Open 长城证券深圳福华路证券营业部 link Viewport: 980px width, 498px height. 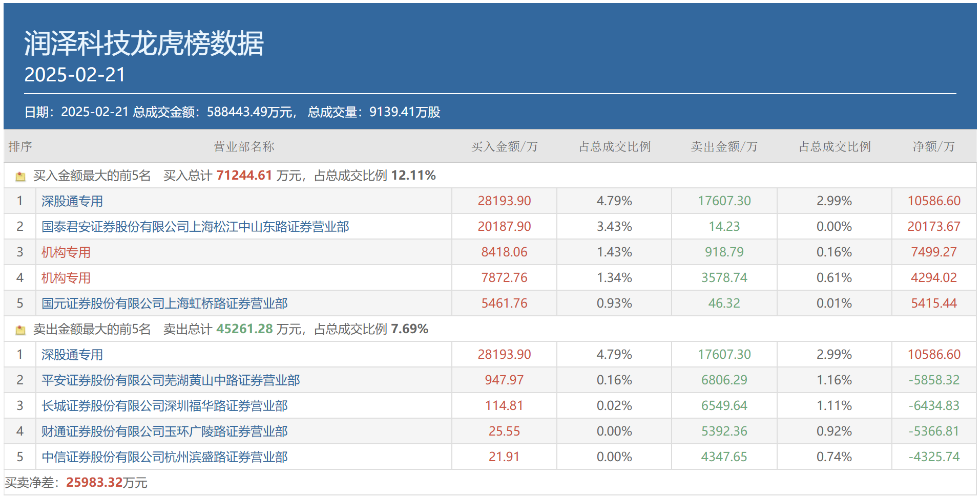(164, 406)
